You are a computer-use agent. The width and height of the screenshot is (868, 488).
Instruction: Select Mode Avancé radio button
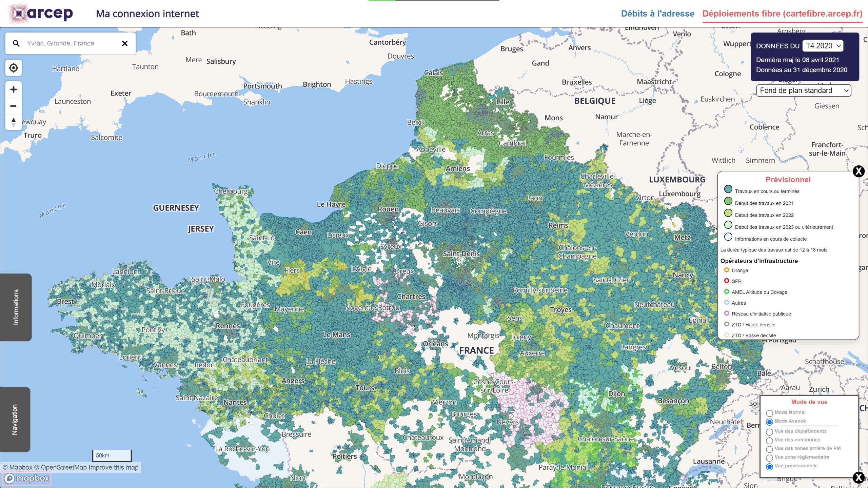(x=769, y=422)
